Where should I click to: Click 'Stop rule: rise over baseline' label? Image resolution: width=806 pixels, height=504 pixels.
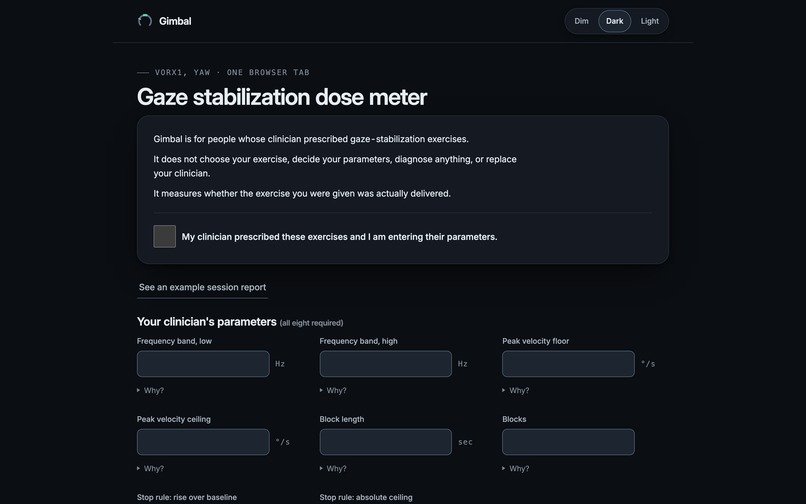click(x=187, y=497)
